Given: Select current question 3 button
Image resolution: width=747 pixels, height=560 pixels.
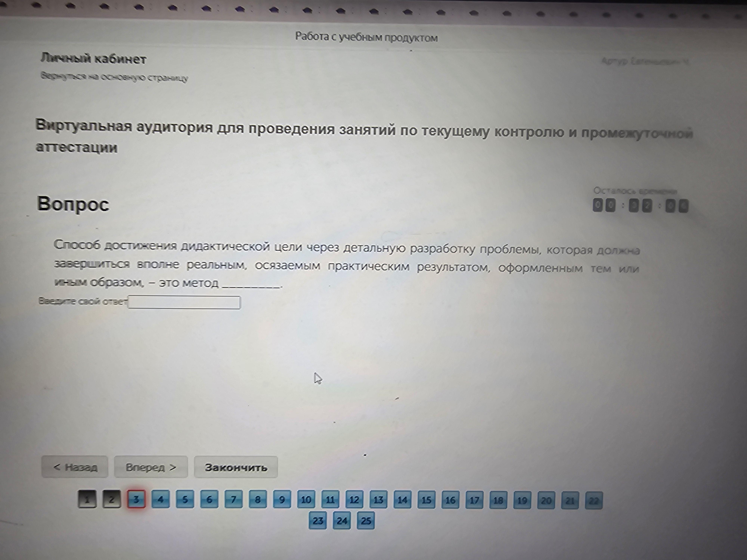Looking at the screenshot, I should click(x=137, y=499).
